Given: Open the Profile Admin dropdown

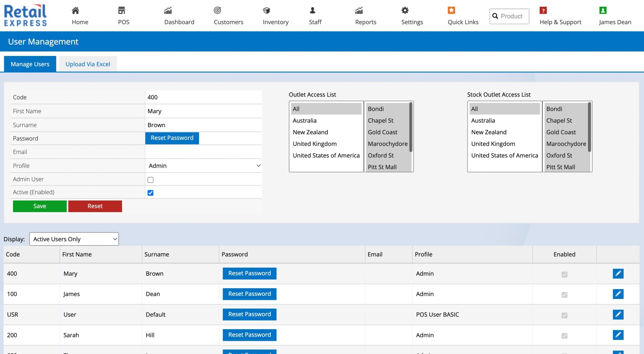Looking at the screenshot, I should coord(204,166).
